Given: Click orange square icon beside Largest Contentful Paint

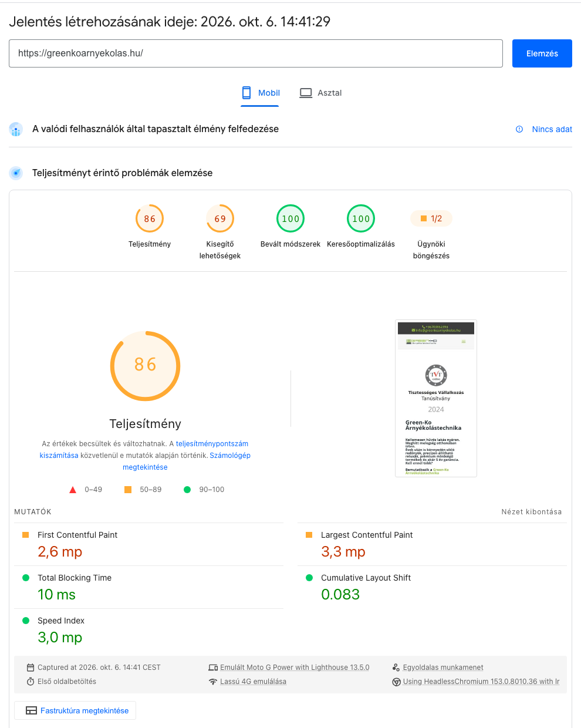Looking at the screenshot, I should tap(309, 535).
